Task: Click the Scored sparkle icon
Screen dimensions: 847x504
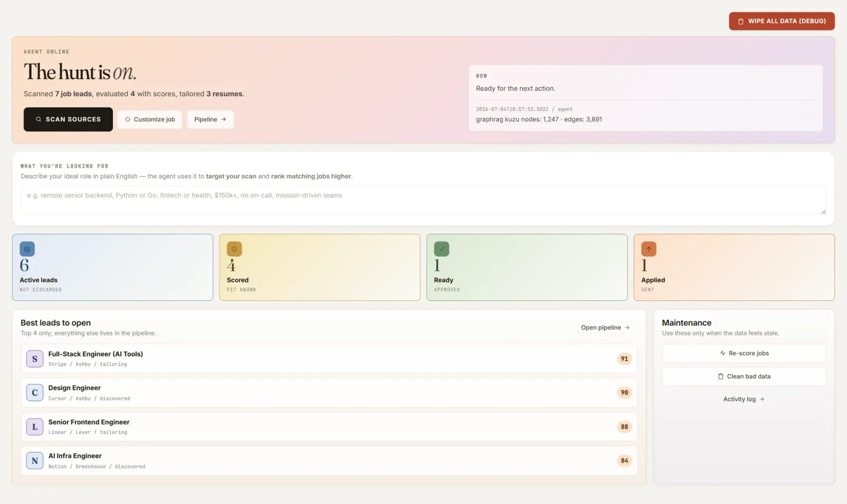Action: point(234,249)
